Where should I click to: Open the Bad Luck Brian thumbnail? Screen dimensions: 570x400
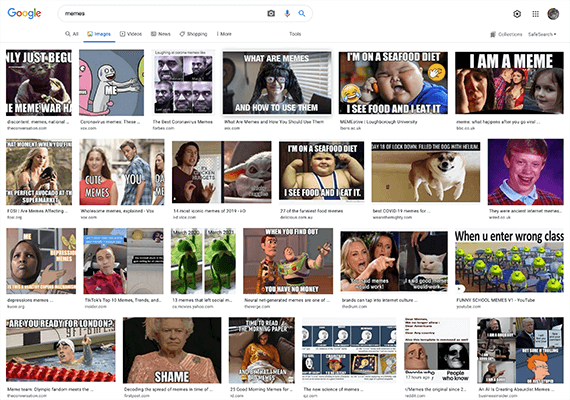click(x=526, y=172)
